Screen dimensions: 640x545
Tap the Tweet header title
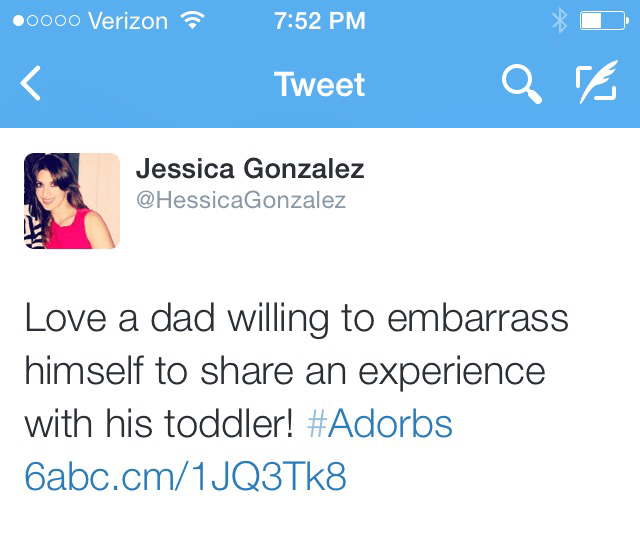click(x=318, y=85)
